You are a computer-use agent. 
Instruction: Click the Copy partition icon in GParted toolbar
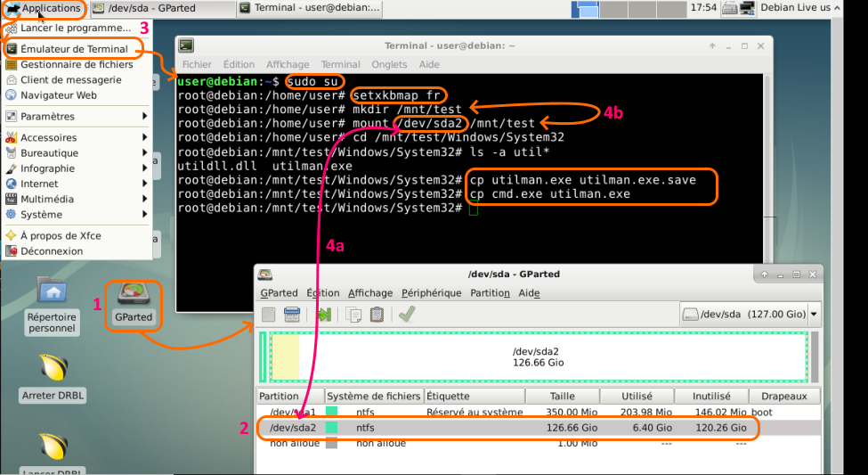[x=353, y=314]
